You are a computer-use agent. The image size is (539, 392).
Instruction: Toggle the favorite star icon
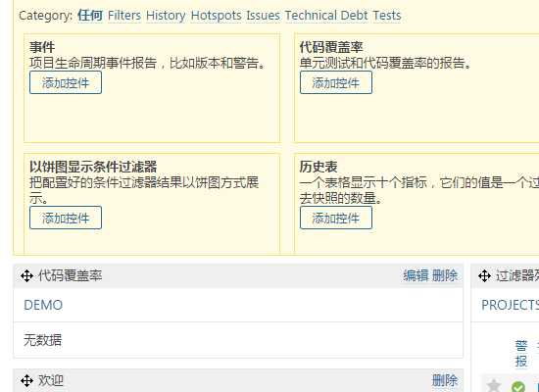pos(494,386)
